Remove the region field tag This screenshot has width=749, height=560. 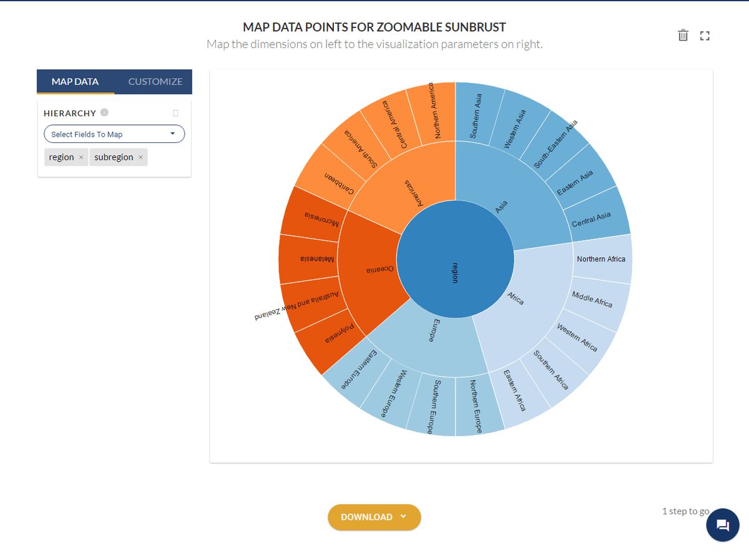point(81,157)
